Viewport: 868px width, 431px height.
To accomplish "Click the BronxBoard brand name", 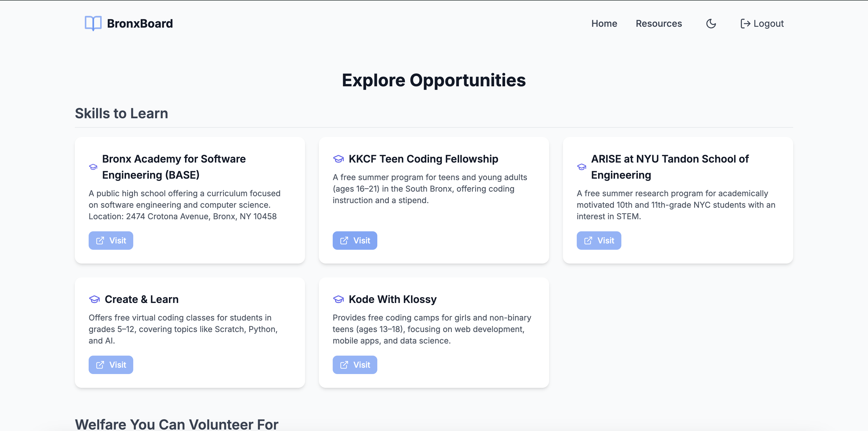I will (x=140, y=24).
